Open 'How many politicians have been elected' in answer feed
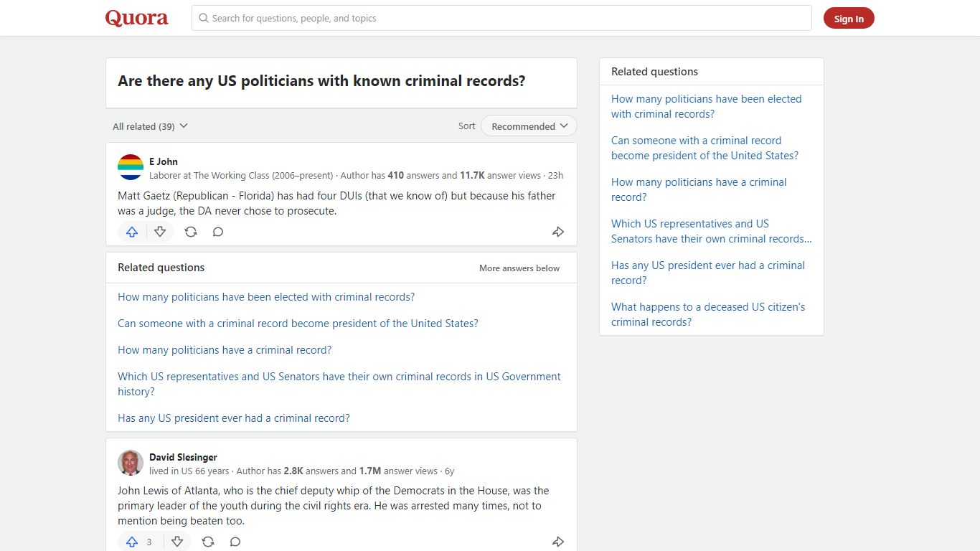Screen dimensions: 980x551 click(266, 297)
